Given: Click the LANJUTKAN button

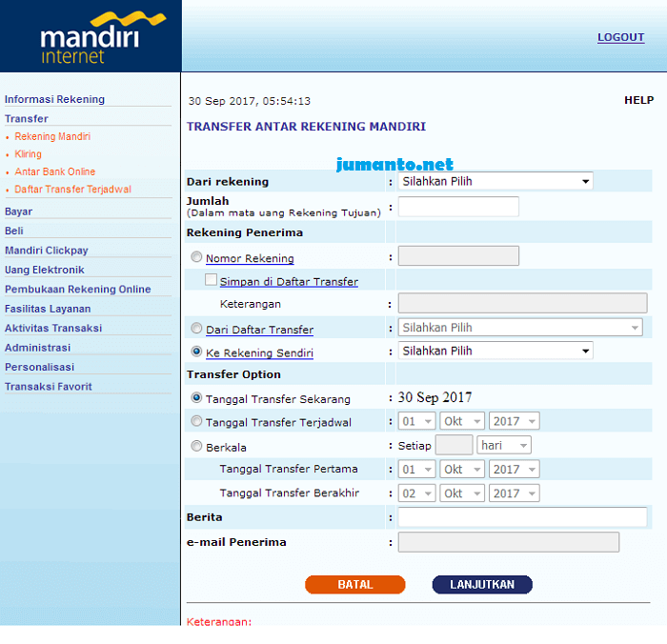Looking at the screenshot, I should pyautogui.click(x=482, y=584).
